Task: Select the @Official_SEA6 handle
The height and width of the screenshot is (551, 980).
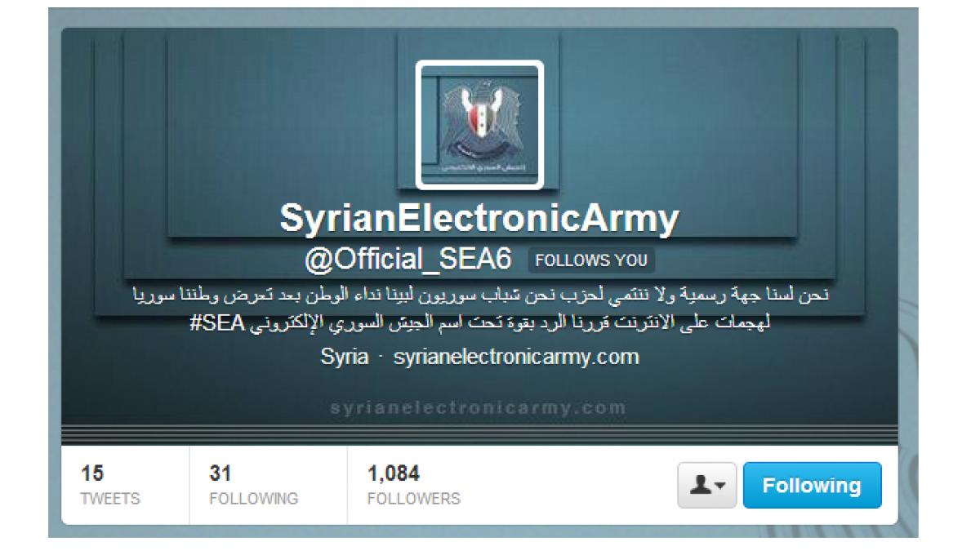Action: click(408, 260)
